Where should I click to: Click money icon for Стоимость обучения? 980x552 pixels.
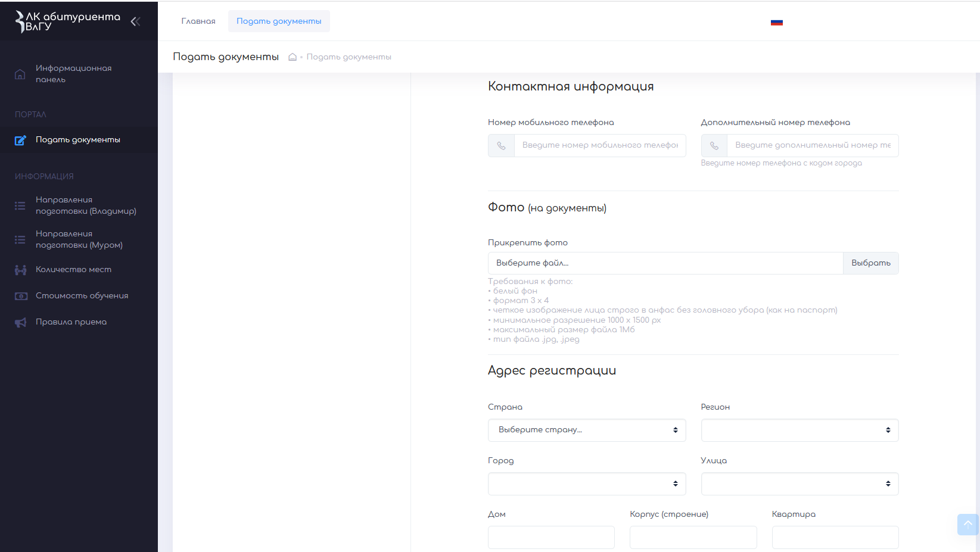21,296
